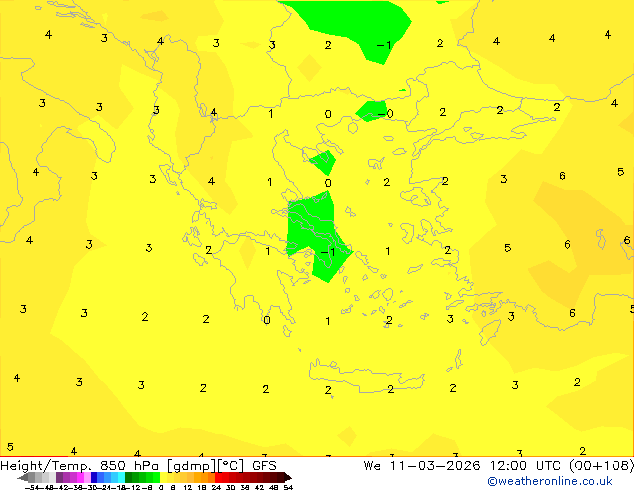Image resolution: width=634 pixels, height=490 pixels.
Task: Click the −0 temperature value on the map
Action: click(385, 114)
